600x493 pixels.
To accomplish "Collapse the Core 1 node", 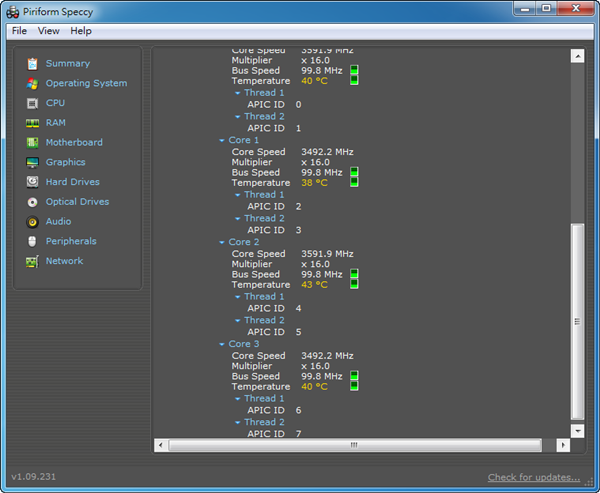I will 222,140.
